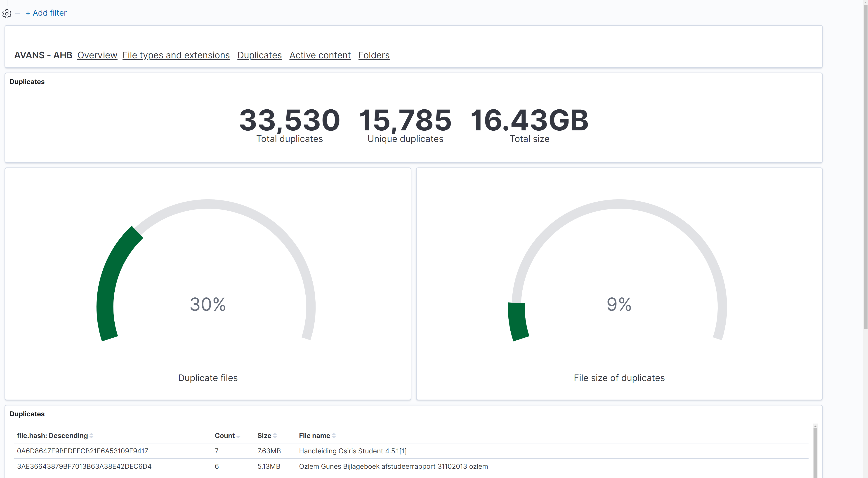Navigate to Active content
The width and height of the screenshot is (868, 478).
point(320,55)
